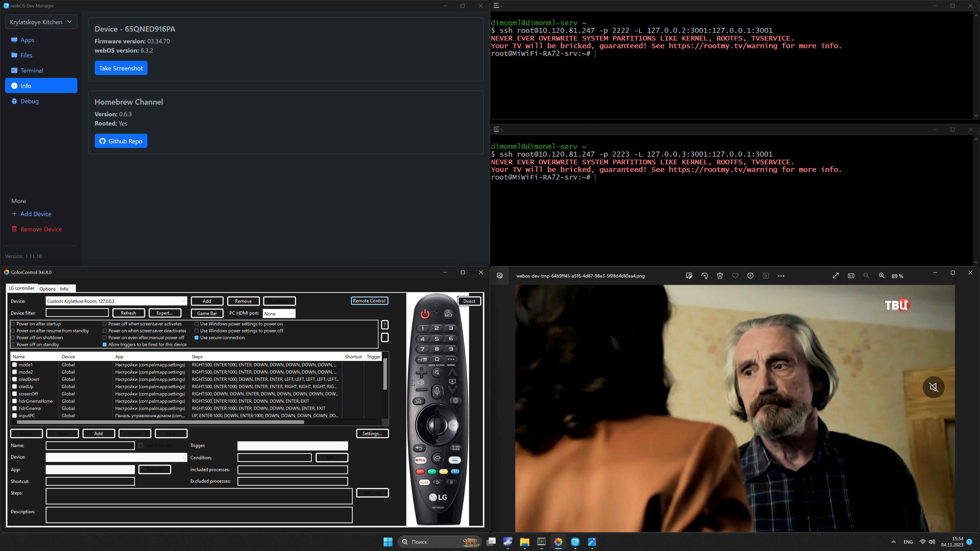Rotate image using Photos toolbar icon

(x=705, y=276)
